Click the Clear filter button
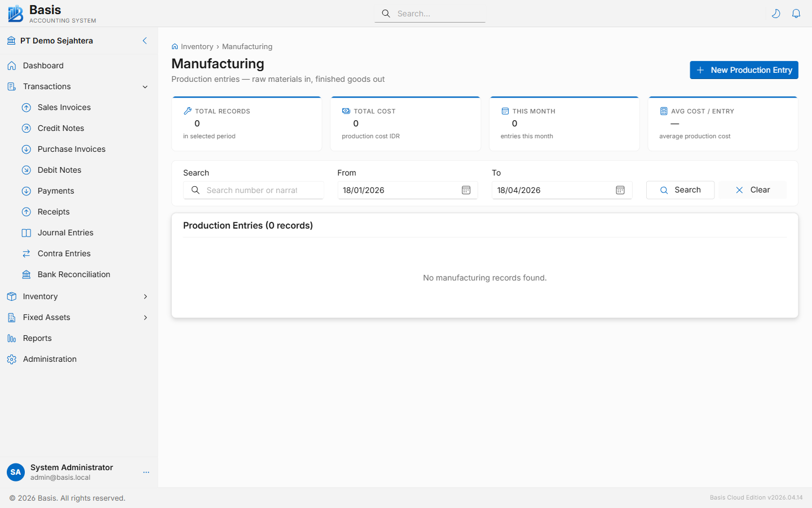812x508 pixels. coord(753,190)
